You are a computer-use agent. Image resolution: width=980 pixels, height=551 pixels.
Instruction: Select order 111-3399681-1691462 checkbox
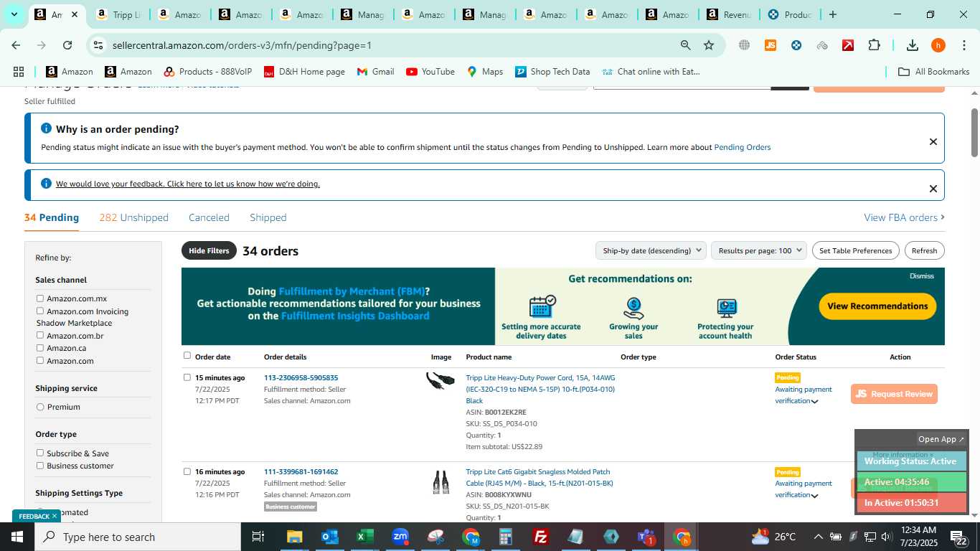(x=187, y=471)
